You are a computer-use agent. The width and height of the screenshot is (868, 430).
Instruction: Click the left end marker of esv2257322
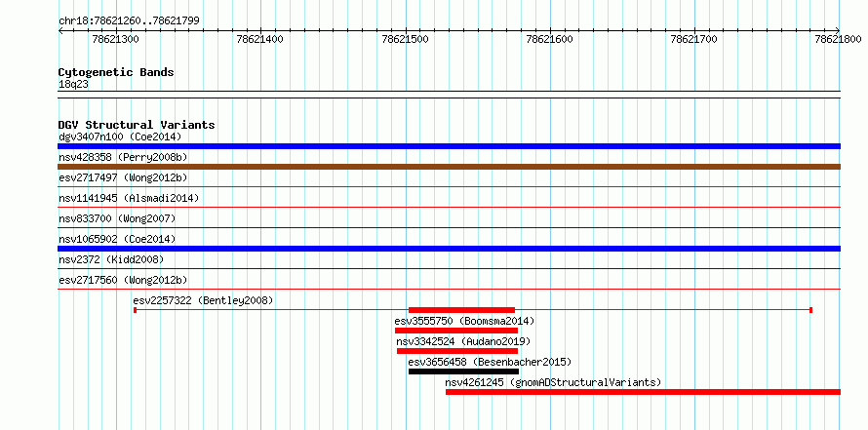[135, 310]
